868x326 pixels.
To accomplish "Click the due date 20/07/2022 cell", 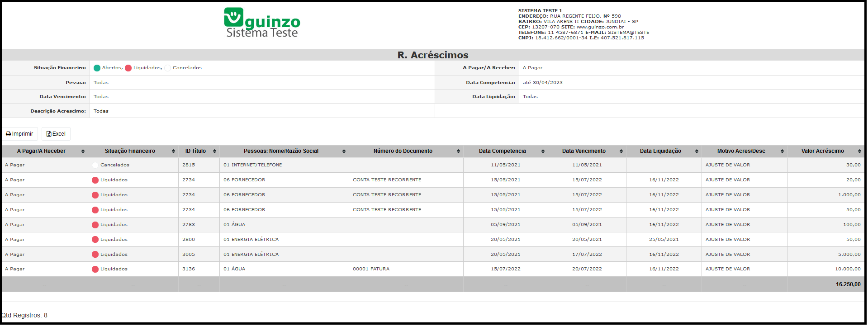I will (587, 269).
